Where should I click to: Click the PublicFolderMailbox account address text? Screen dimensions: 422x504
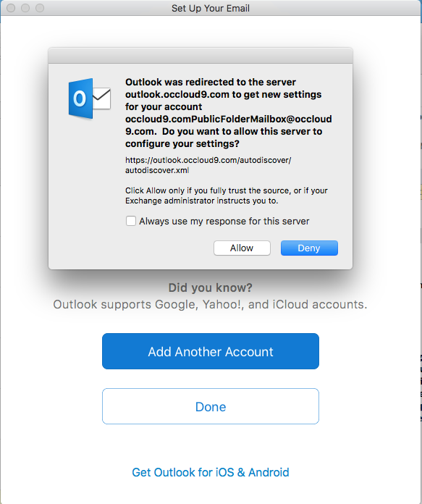point(229,125)
